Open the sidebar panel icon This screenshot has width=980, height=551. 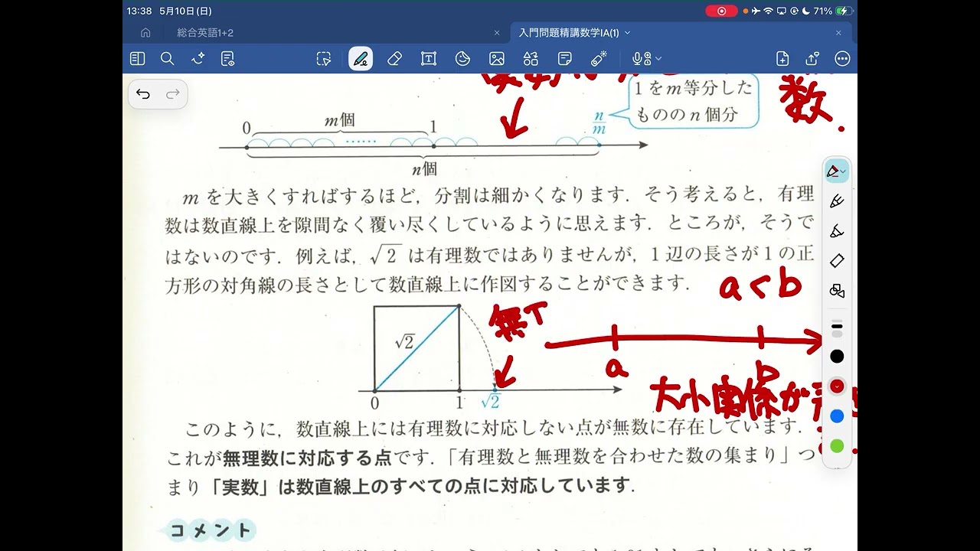coord(137,58)
